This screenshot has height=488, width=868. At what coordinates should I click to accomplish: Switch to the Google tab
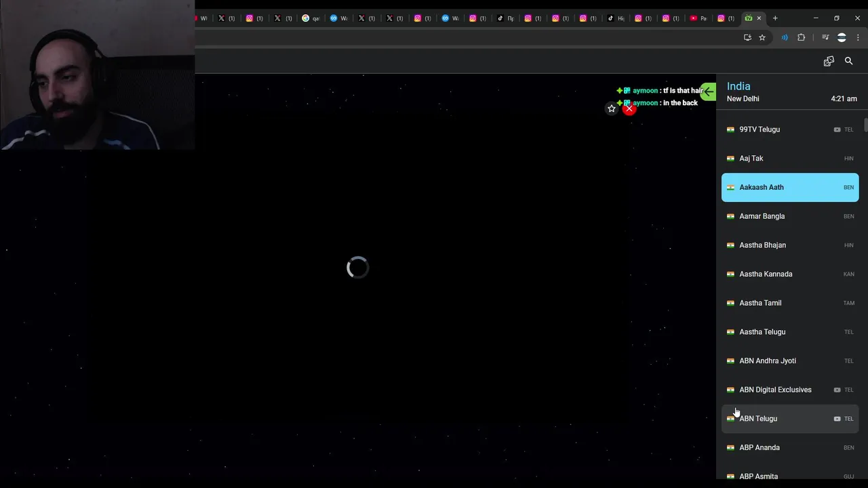coord(311,18)
